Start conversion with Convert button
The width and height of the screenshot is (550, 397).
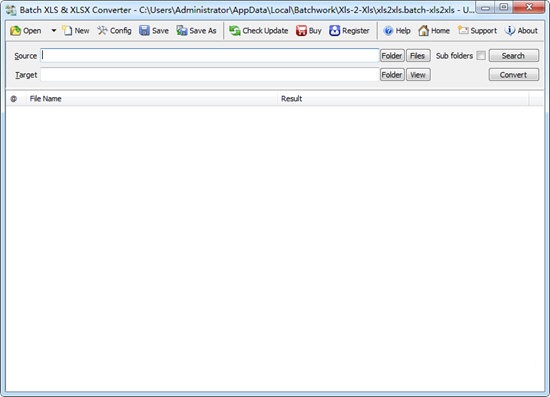pyautogui.click(x=514, y=75)
